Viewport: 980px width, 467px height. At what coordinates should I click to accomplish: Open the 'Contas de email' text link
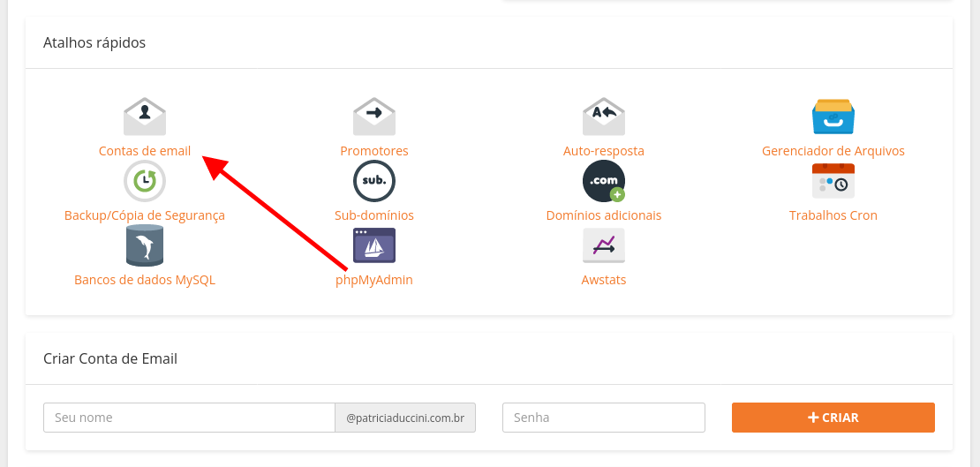(x=145, y=151)
